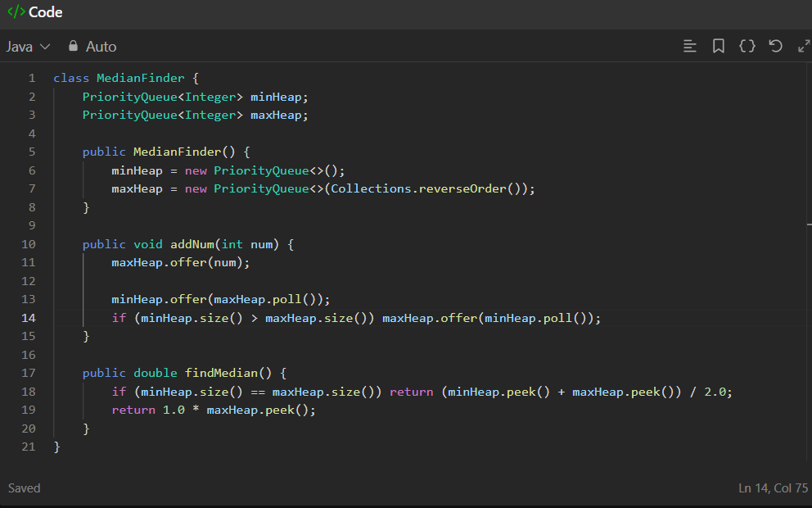The width and height of the screenshot is (812, 508).
Task: Click 'maxHeap.offer(num);' on line 11
Action: tap(181, 263)
